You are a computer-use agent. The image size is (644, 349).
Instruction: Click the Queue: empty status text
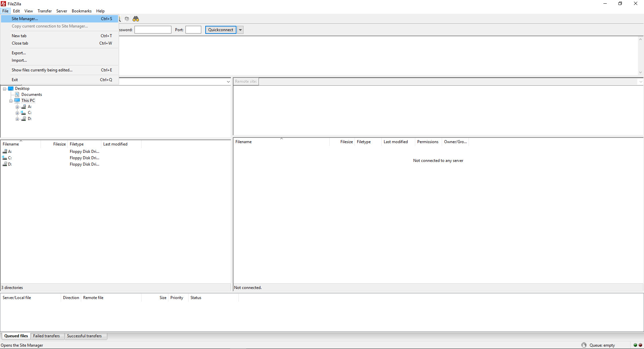pos(602,345)
